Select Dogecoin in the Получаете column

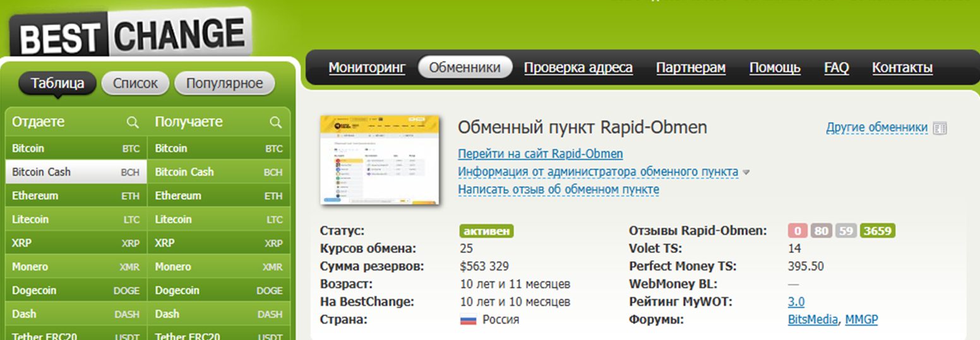(x=218, y=290)
